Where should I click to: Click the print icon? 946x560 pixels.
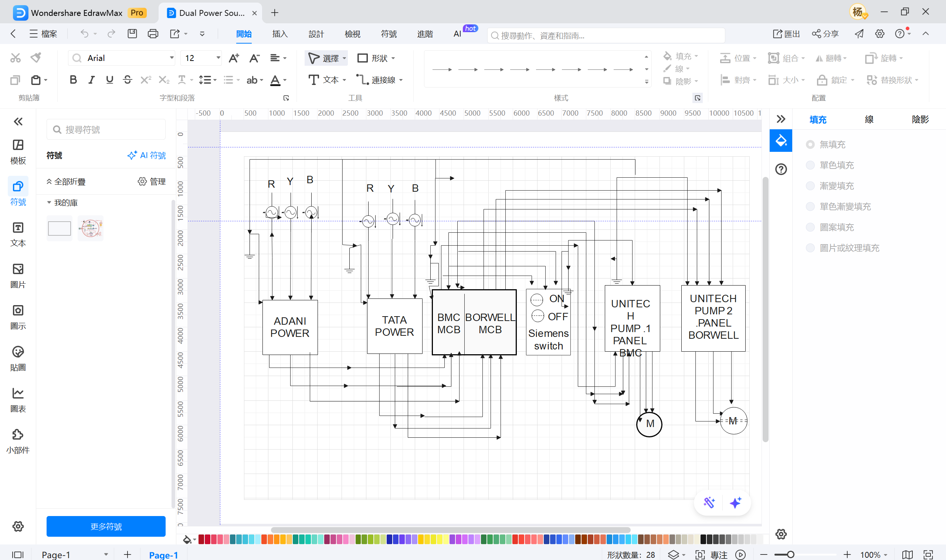pyautogui.click(x=153, y=34)
